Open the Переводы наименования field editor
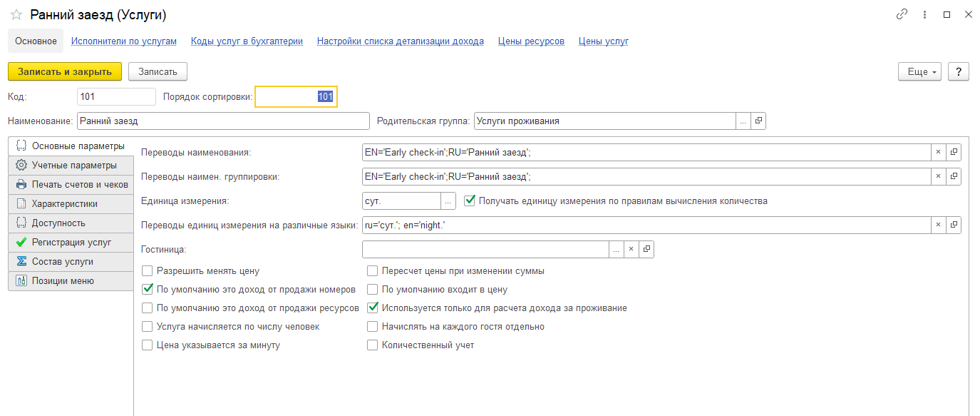The width and height of the screenshot is (980, 416). pyautogui.click(x=954, y=152)
